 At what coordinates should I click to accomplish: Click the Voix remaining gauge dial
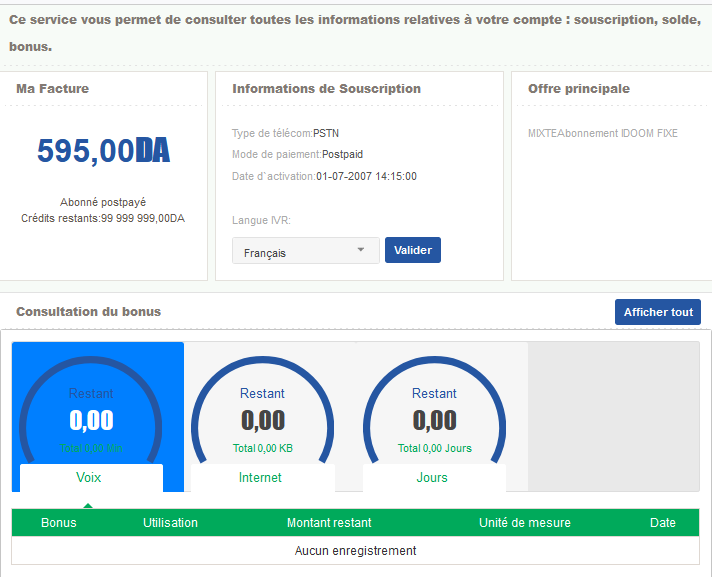pyautogui.click(x=91, y=410)
